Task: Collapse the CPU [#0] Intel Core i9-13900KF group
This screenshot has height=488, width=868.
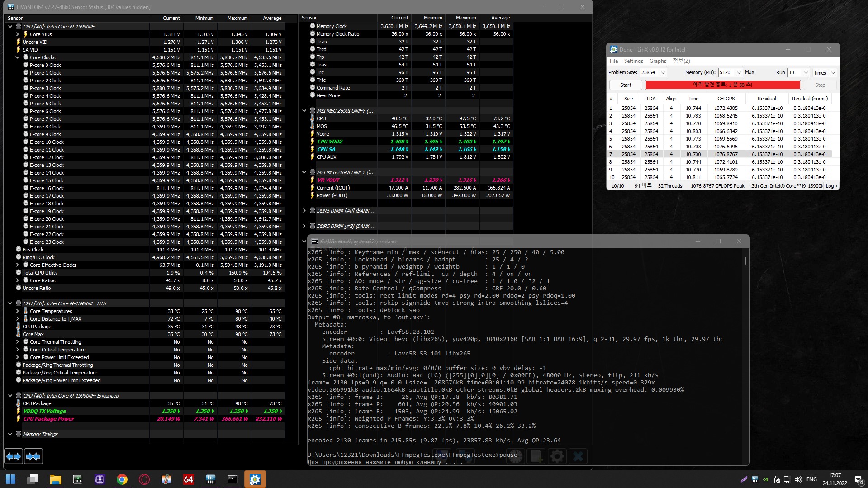Action: 10,27
